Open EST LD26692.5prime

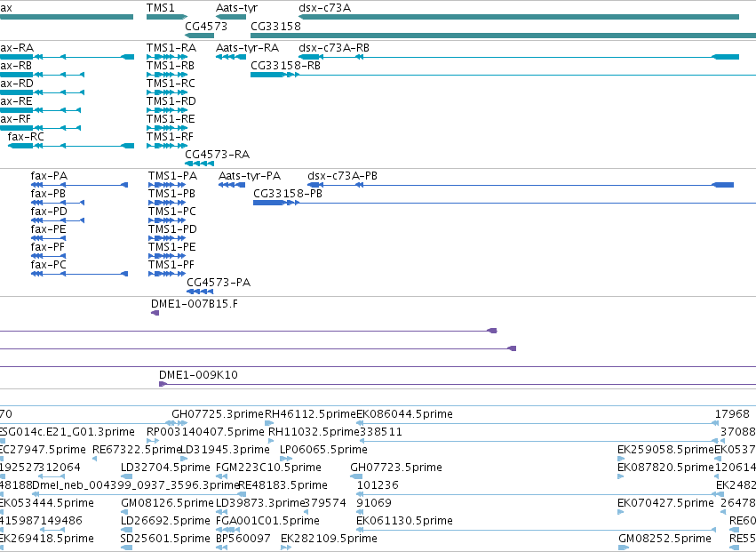(165, 522)
